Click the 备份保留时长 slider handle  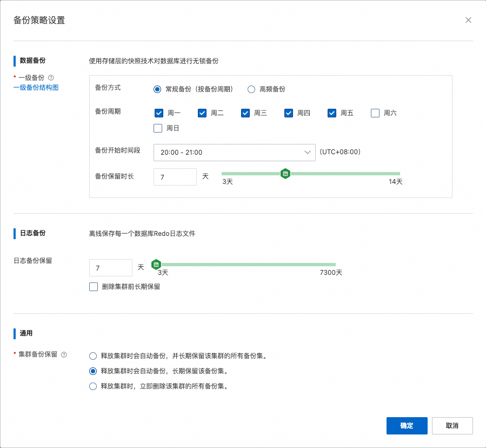point(285,174)
